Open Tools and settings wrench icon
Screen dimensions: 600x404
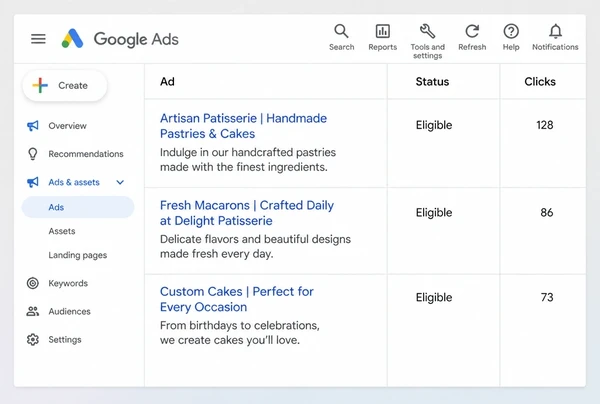point(427,31)
